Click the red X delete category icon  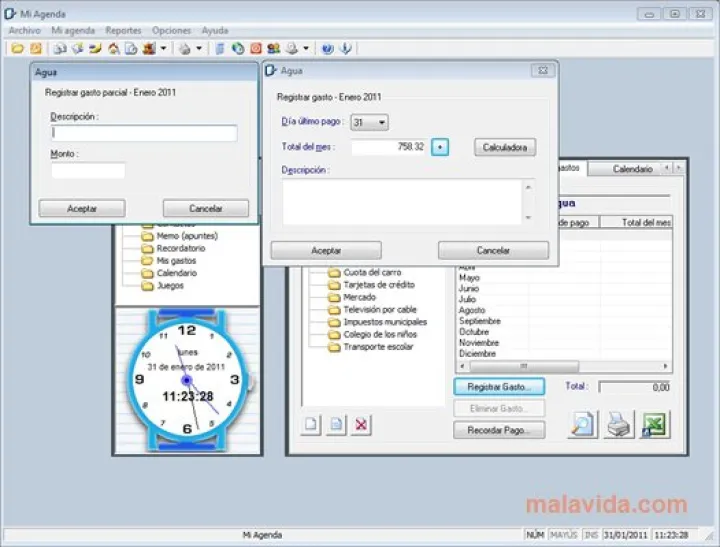pos(361,425)
